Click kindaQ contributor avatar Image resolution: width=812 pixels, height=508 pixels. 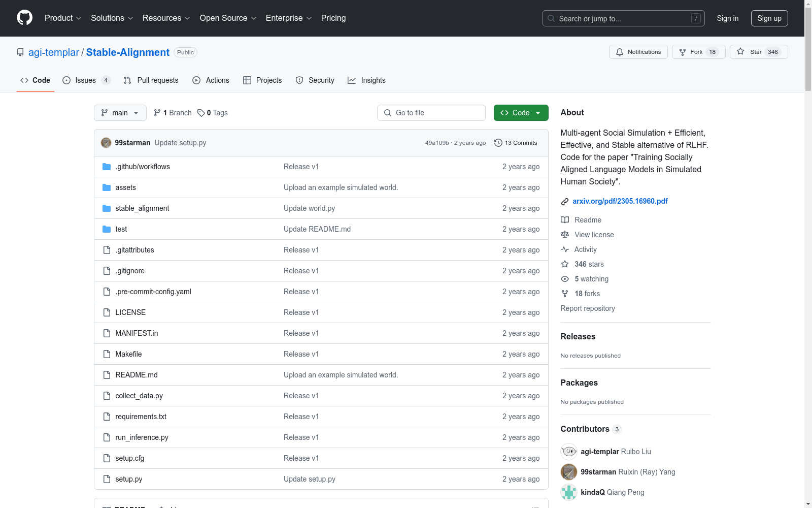point(569,492)
